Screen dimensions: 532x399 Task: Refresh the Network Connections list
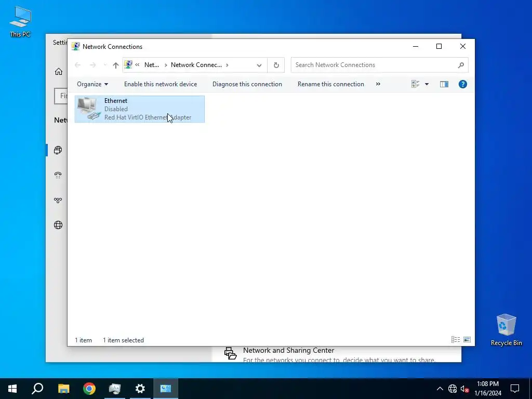276,65
